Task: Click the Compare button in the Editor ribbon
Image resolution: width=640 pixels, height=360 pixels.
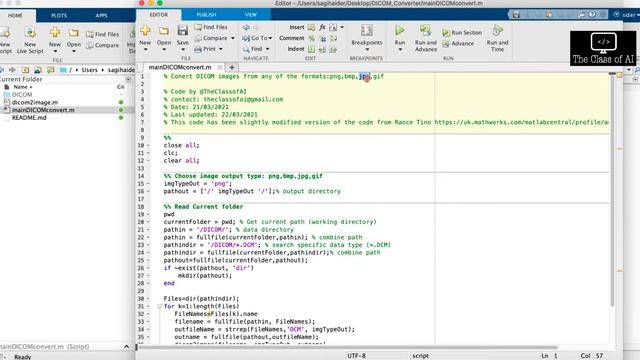Action: (211, 38)
